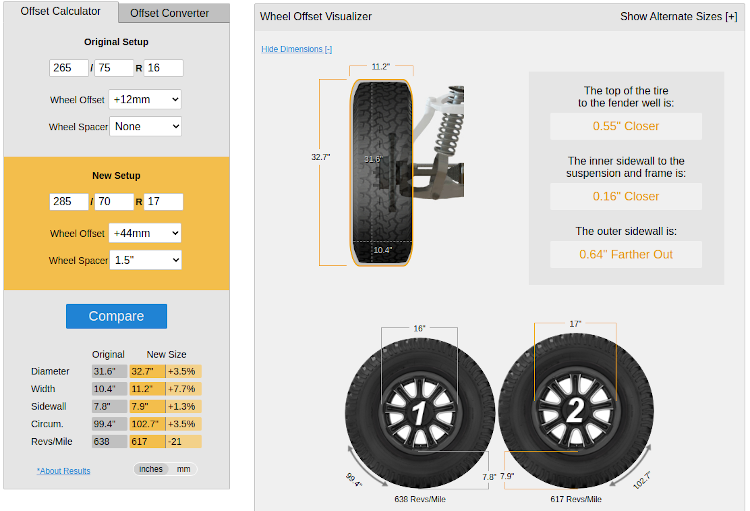Viewport: 750px width, 511px height.
Task: Select the Offset Calculator tab
Action: coord(61,12)
